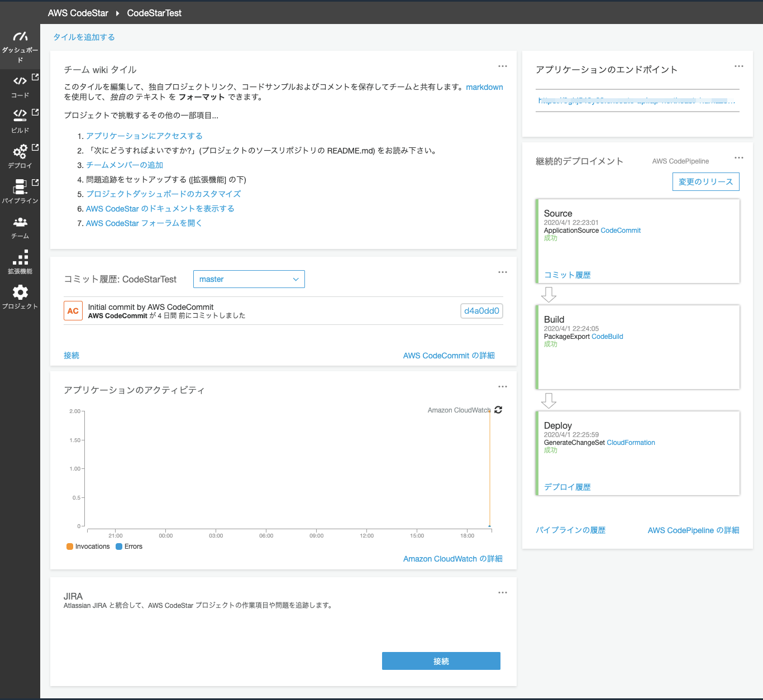The width and height of the screenshot is (763, 700).
Task: Open CodeCommit link in Source stage
Action: [621, 230]
